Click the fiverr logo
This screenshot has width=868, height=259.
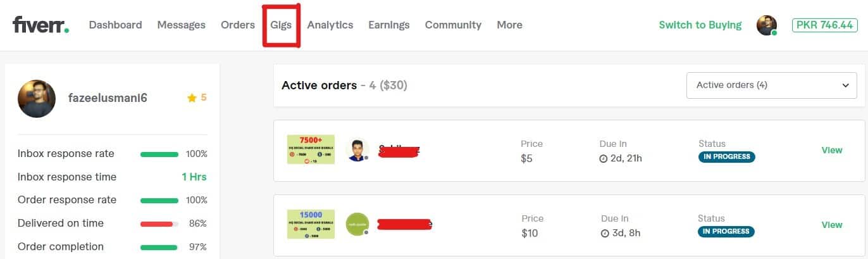pyautogui.click(x=40, y=25)
